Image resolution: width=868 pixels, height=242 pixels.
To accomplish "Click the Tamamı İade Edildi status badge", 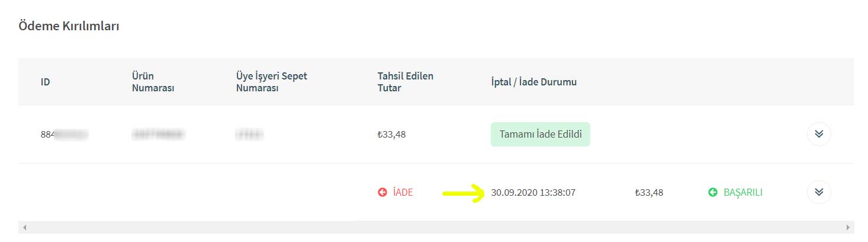I will [540, 134].
